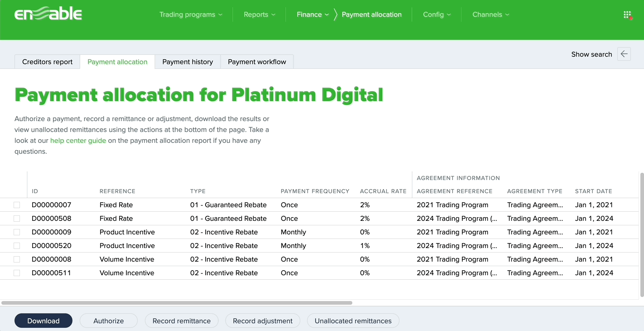This screenshot has width=644, height=331.
Task: Click Monthly in row D00000009
Action: tap(293, 232)
